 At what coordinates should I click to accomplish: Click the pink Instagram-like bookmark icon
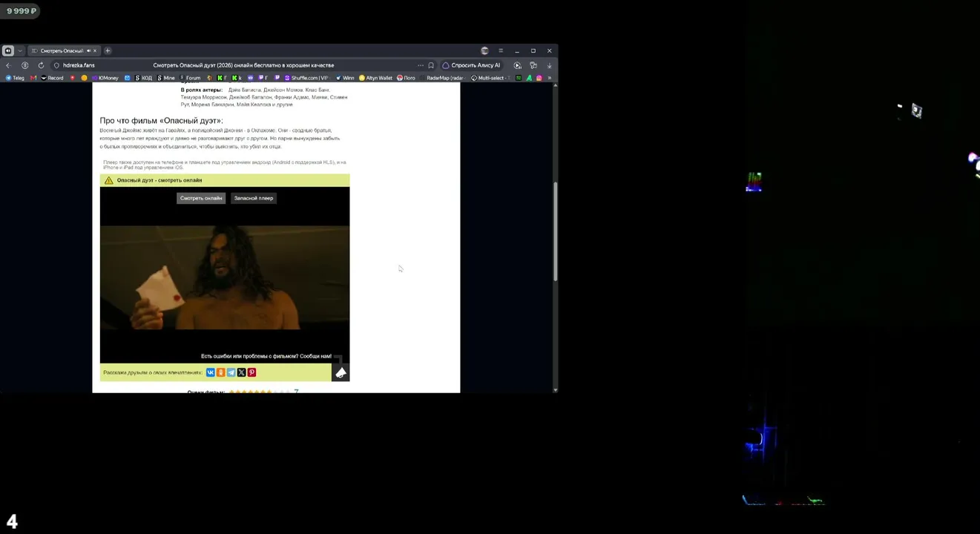(x=539, y=78)
